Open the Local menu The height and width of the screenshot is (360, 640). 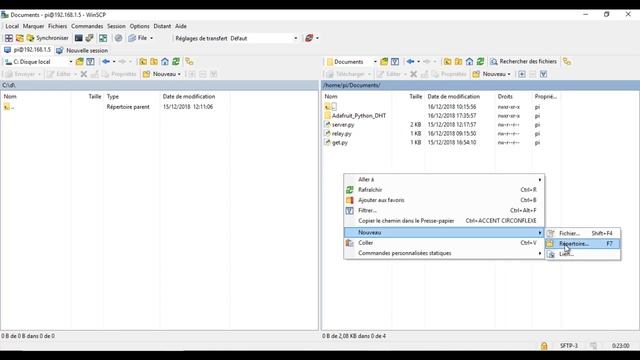pos(12,26)
